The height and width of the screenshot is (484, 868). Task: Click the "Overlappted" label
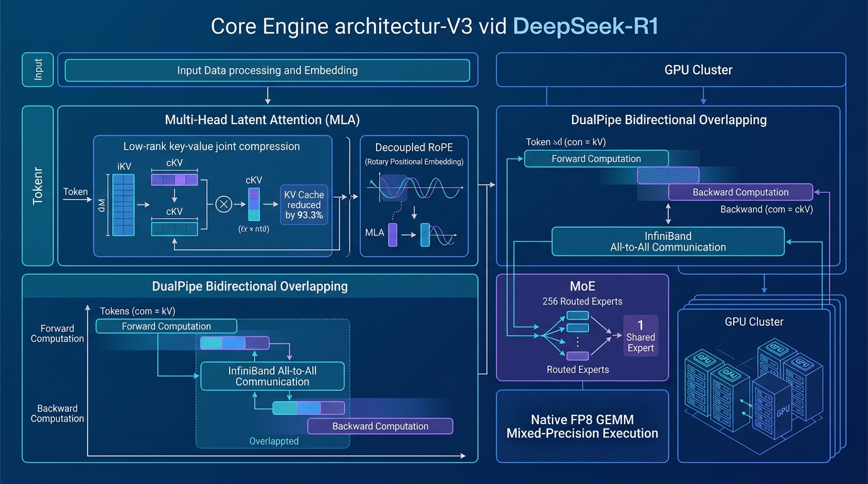pyautogui.click(x=274, y=441)
